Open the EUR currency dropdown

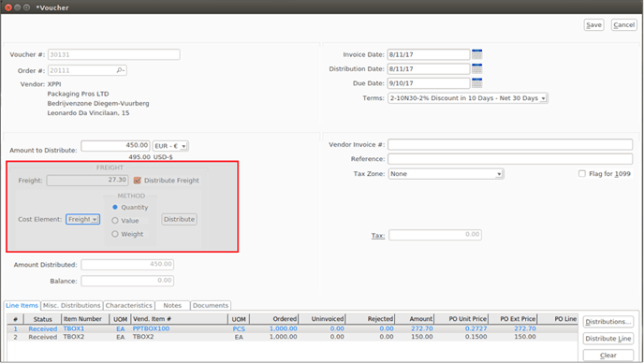pos(170,146)
